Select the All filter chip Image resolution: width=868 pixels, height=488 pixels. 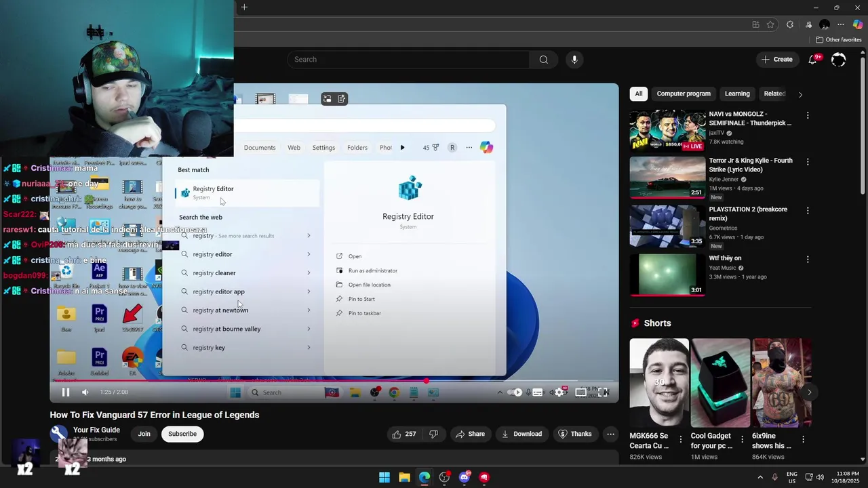(638, 94)
